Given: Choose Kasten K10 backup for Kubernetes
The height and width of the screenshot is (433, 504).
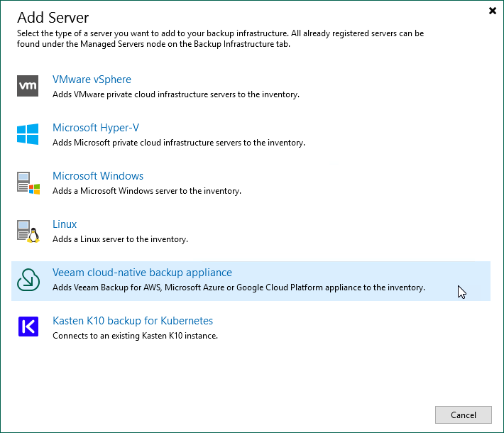Looking at the screenshot, I should coord(133,321).
